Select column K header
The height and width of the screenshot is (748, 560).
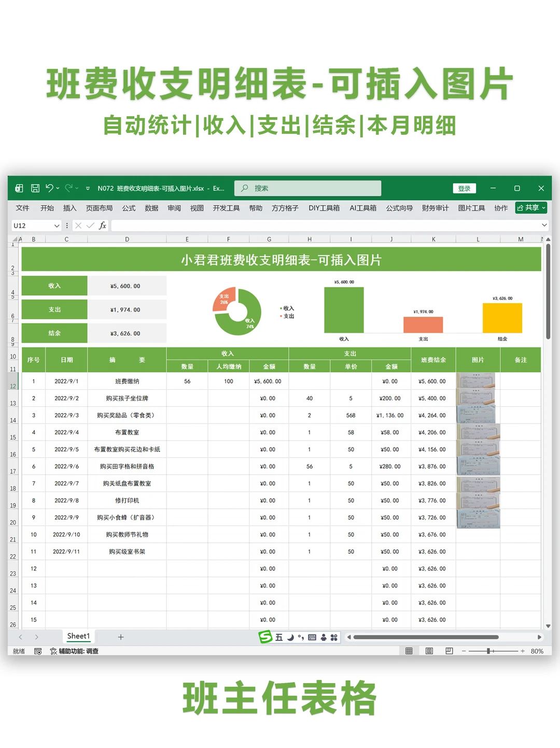[x=433, y=239]
